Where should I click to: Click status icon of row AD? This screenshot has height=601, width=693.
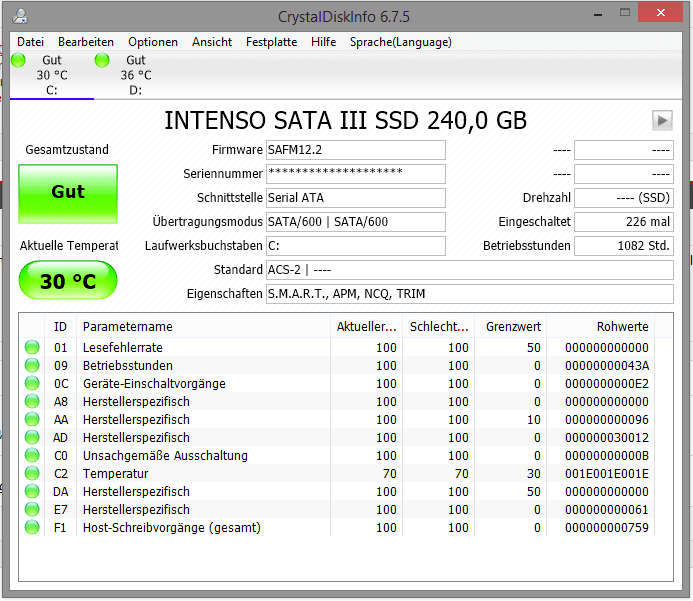(x=32, y=437)
